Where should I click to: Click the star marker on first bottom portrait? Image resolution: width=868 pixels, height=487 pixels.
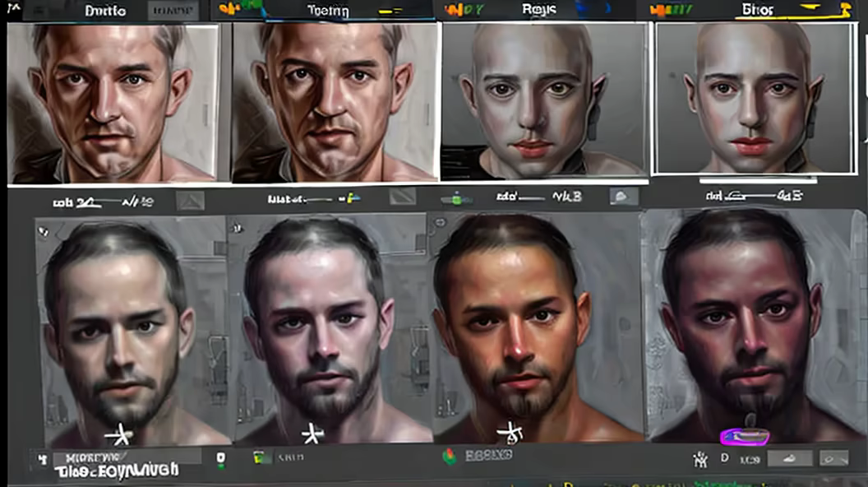point(118,434)
